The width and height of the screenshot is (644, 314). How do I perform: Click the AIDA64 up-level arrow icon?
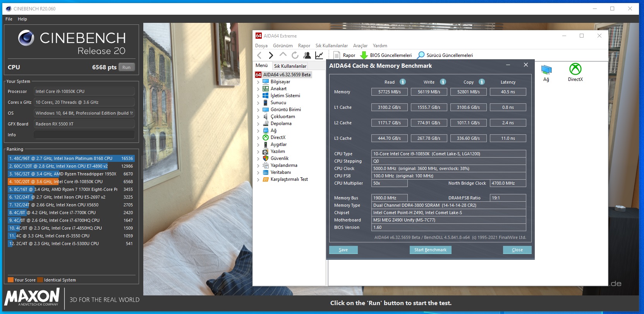click(x=283, y=55)
